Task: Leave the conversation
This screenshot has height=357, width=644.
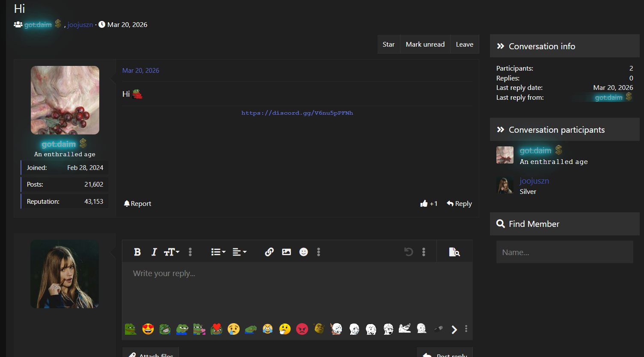Action: (464, 45)
